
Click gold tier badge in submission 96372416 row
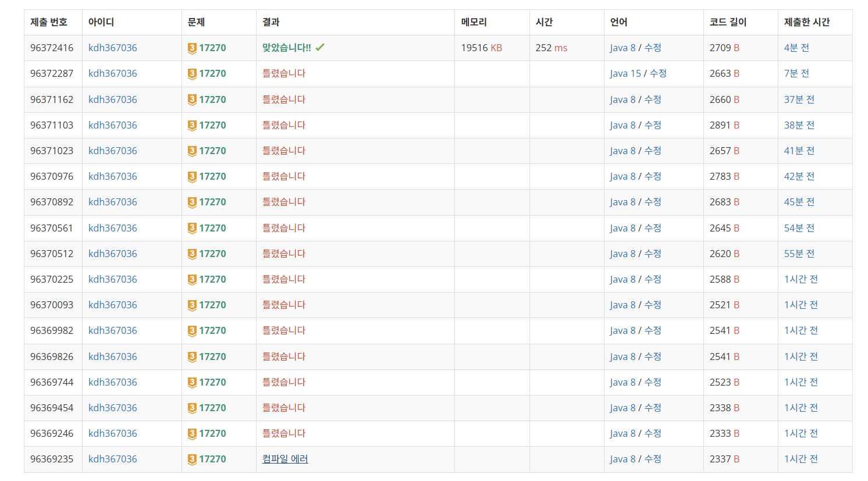coord(192,48)
